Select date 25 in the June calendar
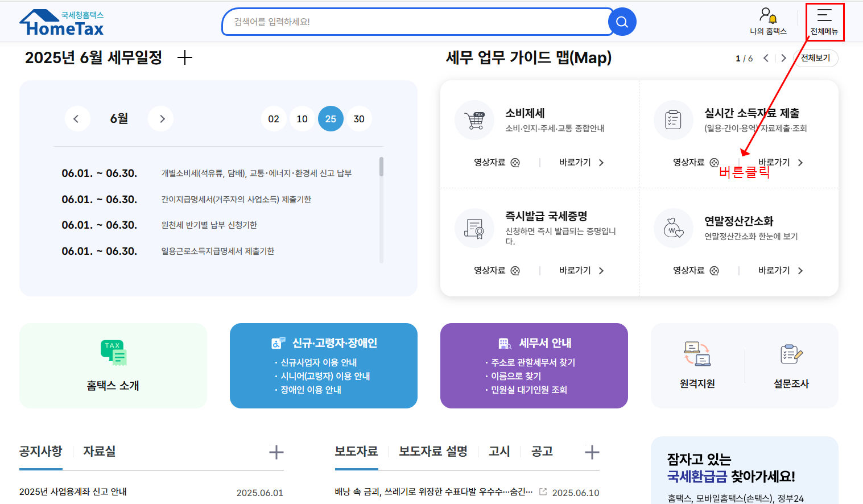863x504 pixels. point(331,118)
